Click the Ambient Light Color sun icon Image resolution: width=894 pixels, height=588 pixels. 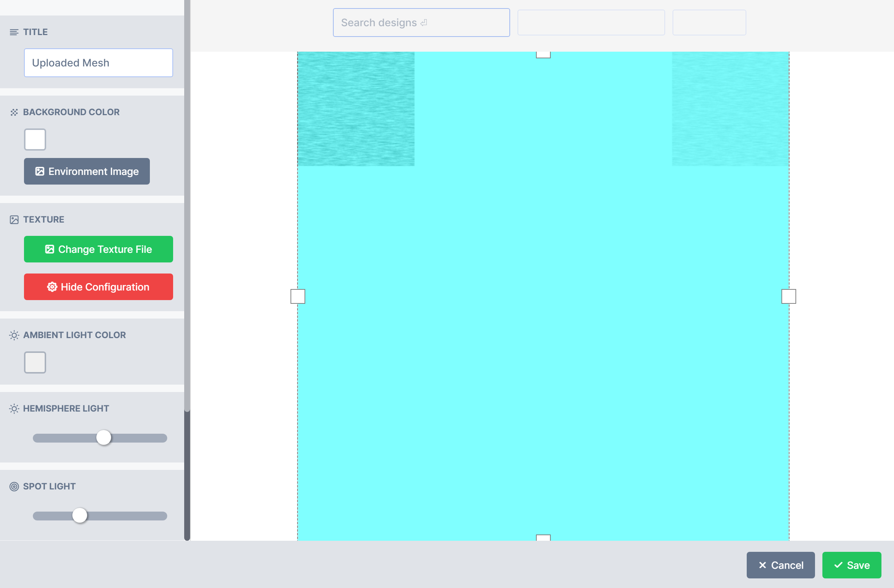14,335
